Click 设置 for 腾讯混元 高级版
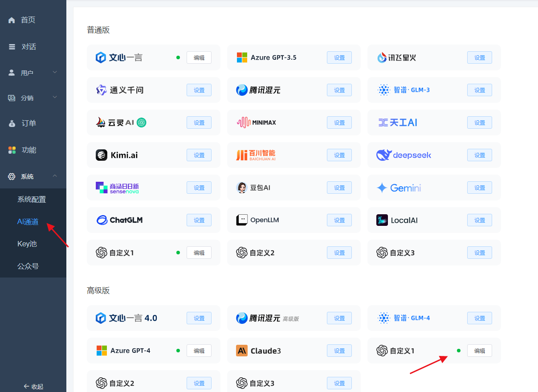538x392 pixels. pyautogui.click(x=339, y=318)
